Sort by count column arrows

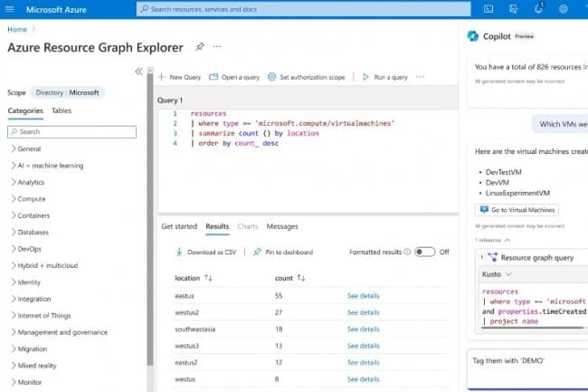pyautogui.click(x=300, y=278)
